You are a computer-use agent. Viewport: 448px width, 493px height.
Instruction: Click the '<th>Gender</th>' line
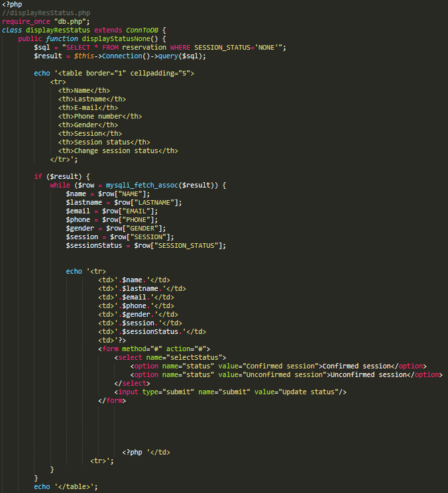pos(88,125)
